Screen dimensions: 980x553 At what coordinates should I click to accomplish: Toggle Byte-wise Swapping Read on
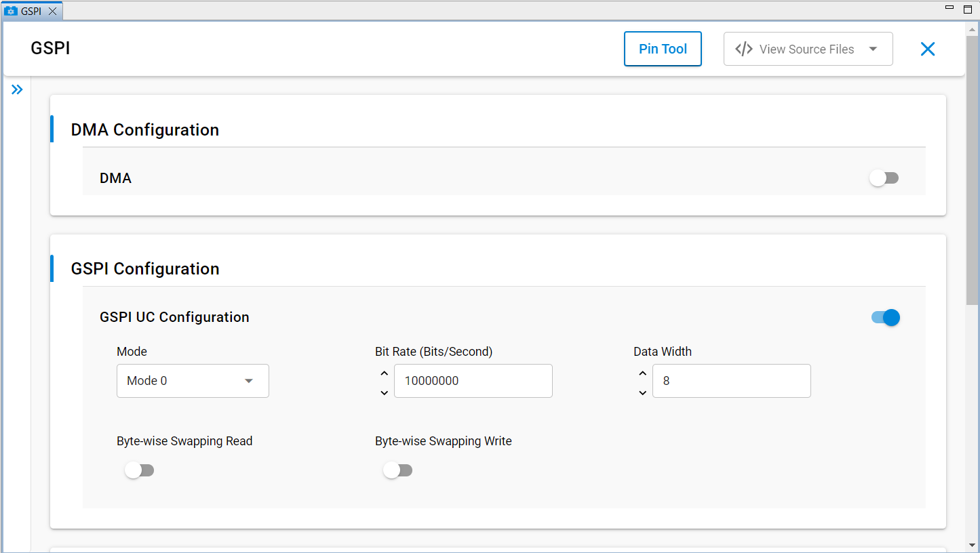pyautogui.click(x=139, y=470)
